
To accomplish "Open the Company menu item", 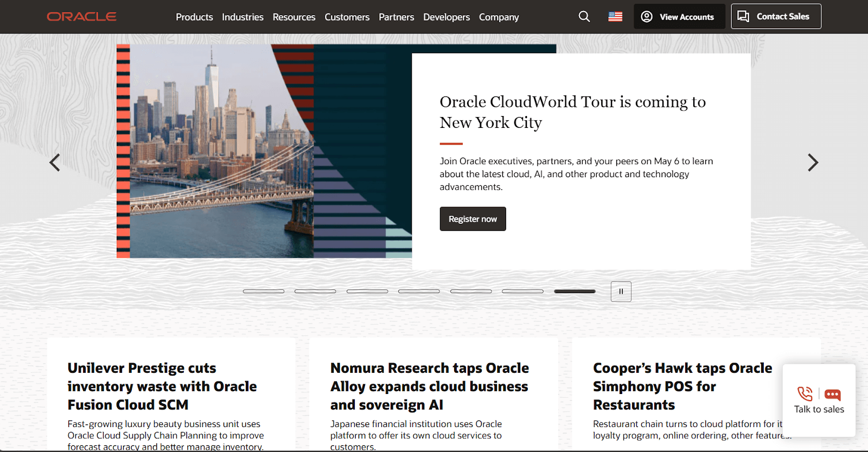I will pyautogui.click(x=499, y=17).
